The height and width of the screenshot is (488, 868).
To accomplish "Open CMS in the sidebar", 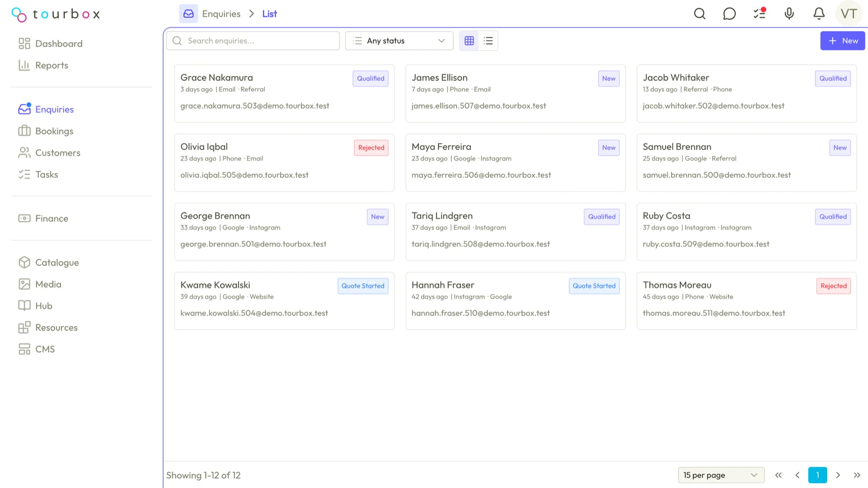I will coord(37,349).
